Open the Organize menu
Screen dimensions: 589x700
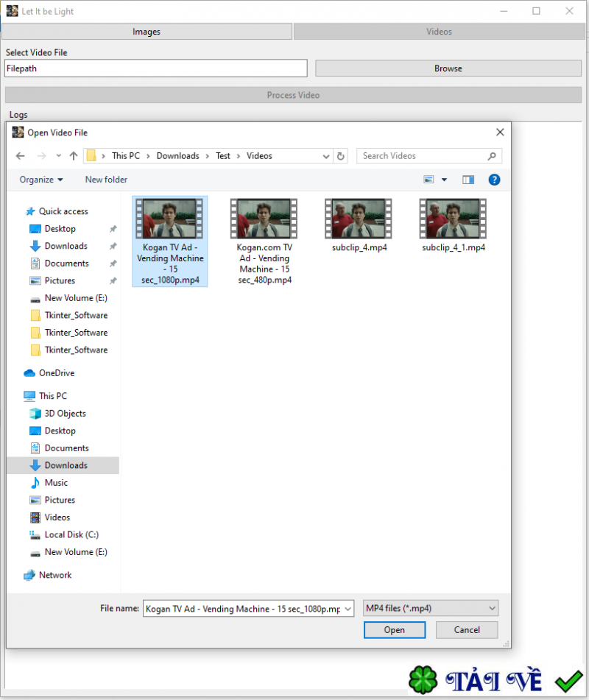[x=40, y=180]
